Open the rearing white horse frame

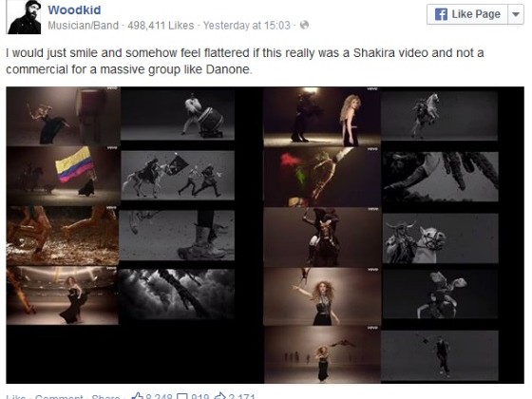tap(439, 115)
